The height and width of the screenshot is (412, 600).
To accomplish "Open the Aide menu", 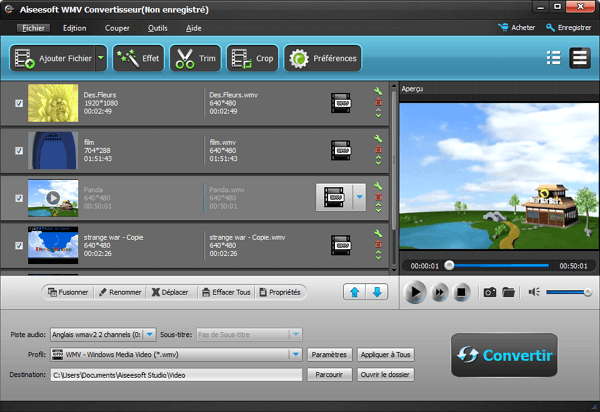I will (194, 28).
